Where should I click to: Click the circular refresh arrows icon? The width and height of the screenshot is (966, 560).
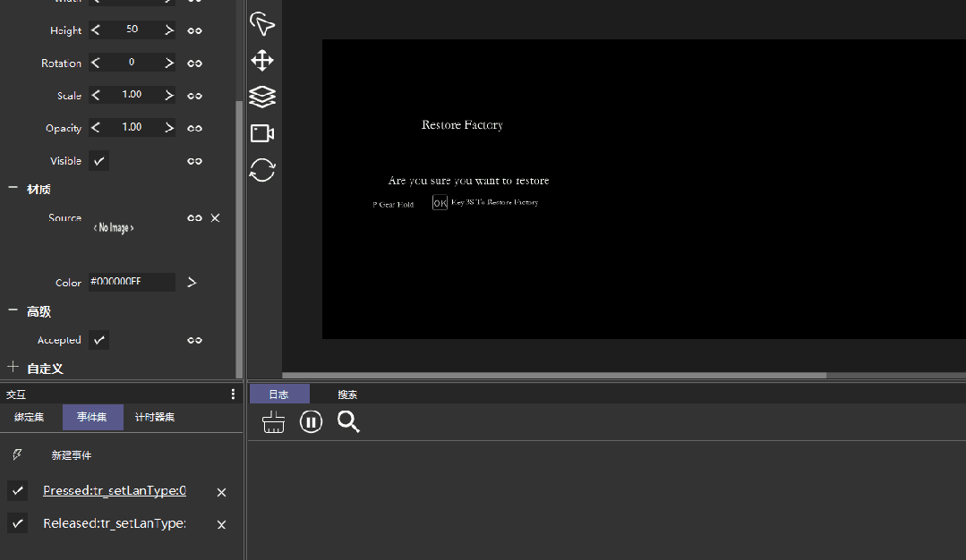click(262, 170)
